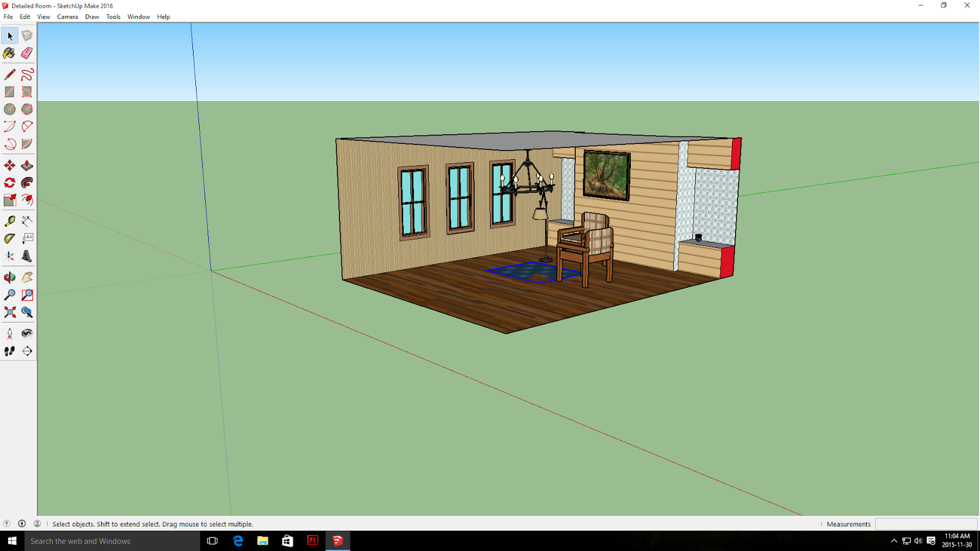Pick the Pan hand tool

[27, 278]
